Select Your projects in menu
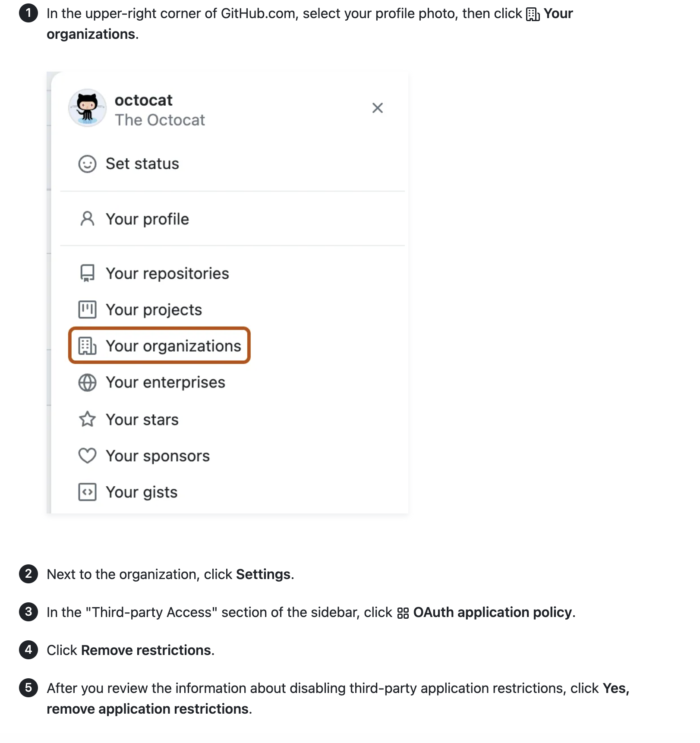700x743 pixels. pos(154,310)
